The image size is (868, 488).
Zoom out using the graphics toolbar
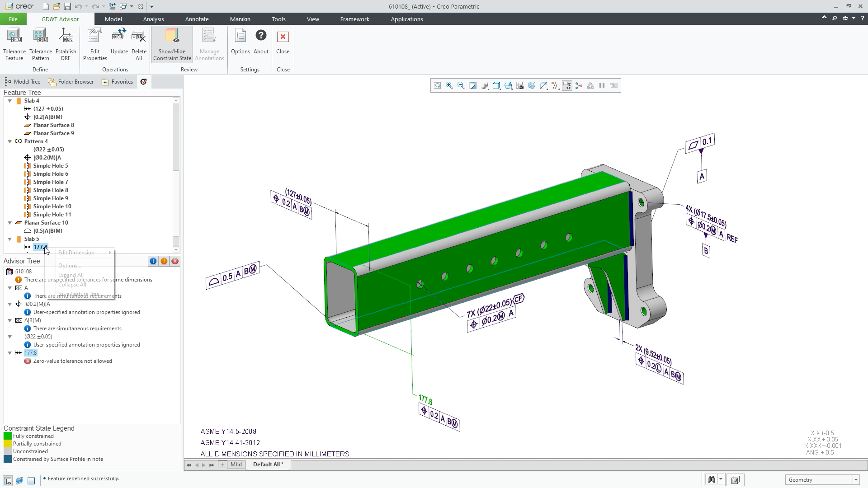pos(461,85)
